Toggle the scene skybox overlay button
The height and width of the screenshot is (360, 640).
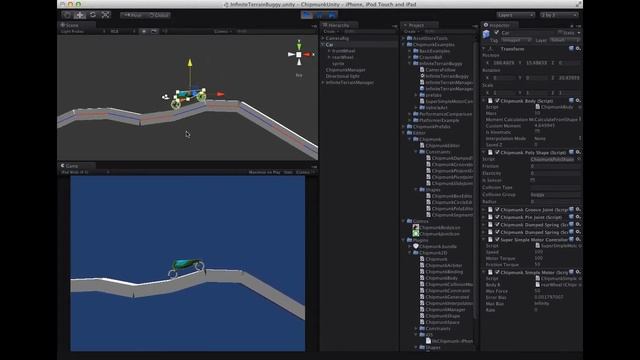coord(154,31)
